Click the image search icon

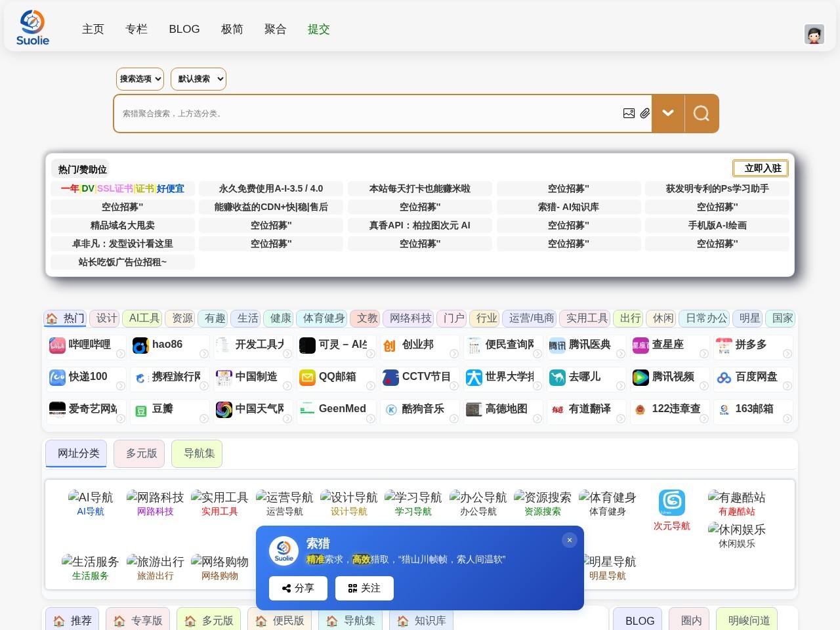pyautogui.click(x=629, y=114)
